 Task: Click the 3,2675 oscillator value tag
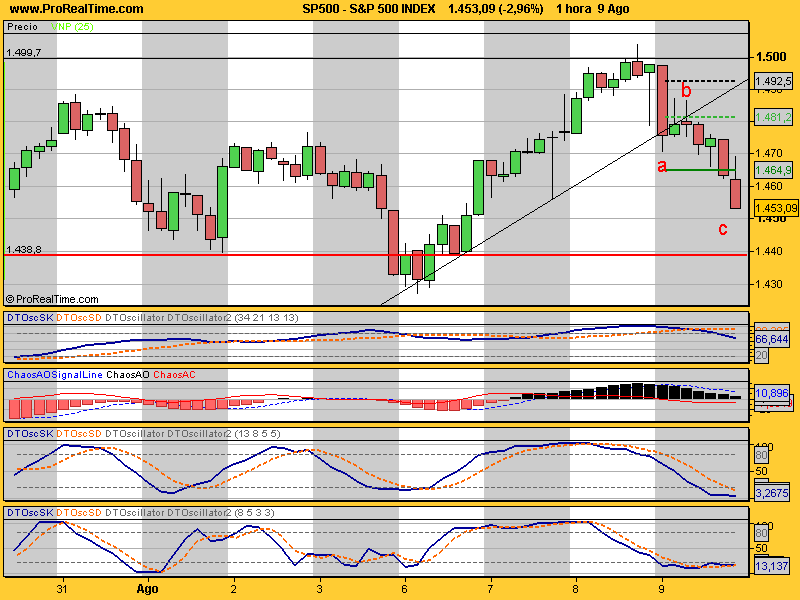(772, 493)
